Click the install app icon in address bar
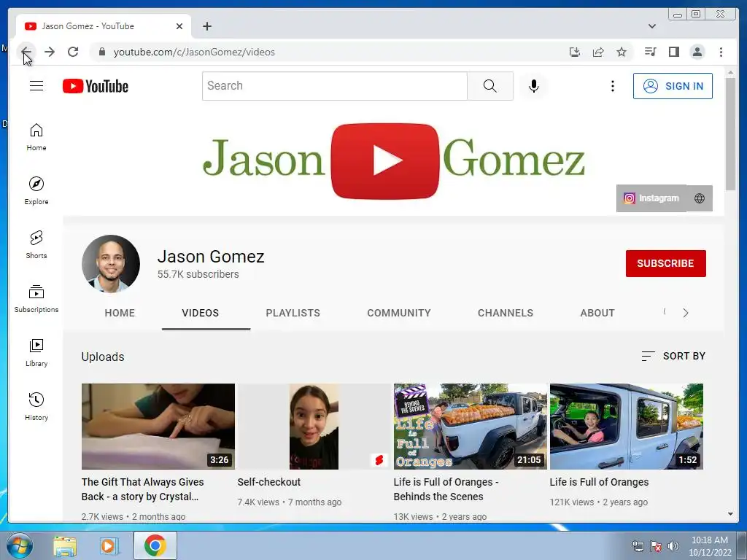 (x=575, y=52)
